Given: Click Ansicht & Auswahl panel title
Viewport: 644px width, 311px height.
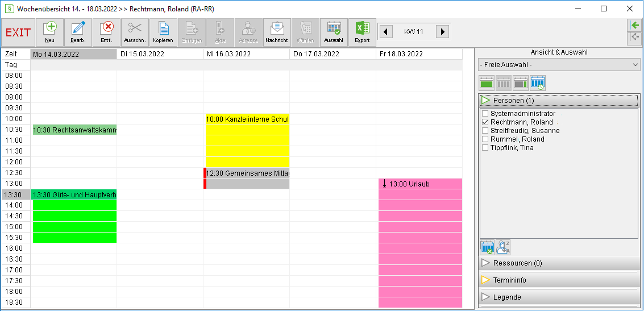Looking at the screenshot, I should click(x=559, y=52).
